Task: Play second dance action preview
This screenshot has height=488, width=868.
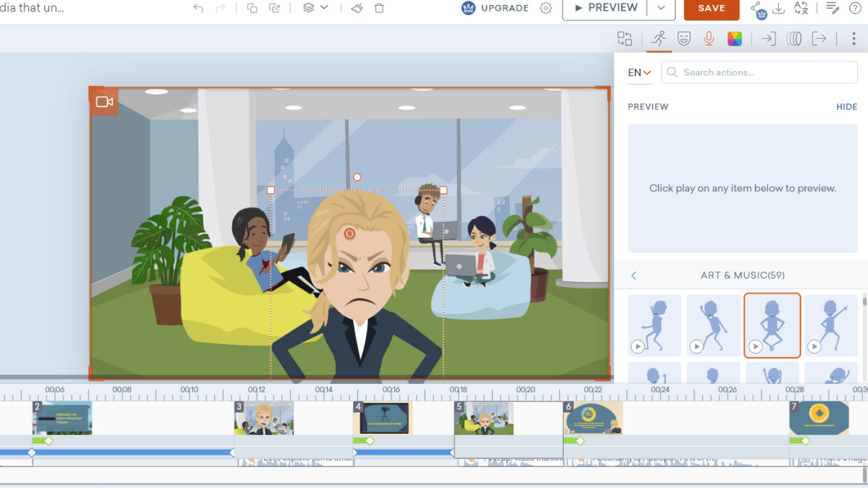Action: 697,346
